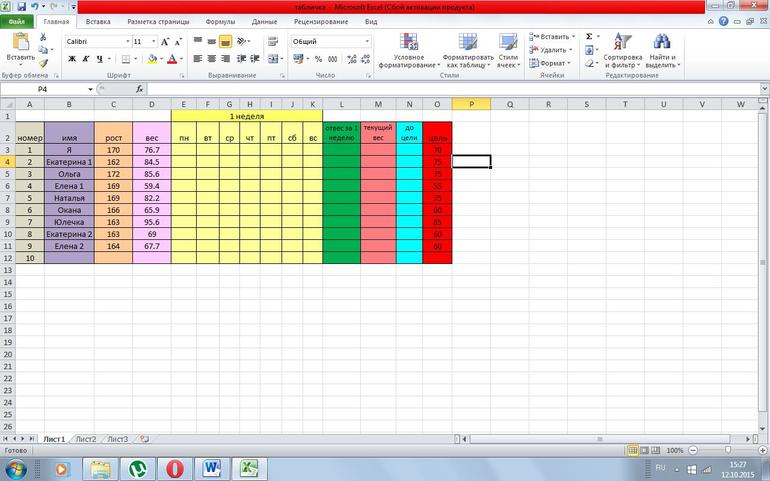Image resolution: width=770 pixels, height=481 pixels.
Task: Click the Name Box showing P4
Action: 45,89
